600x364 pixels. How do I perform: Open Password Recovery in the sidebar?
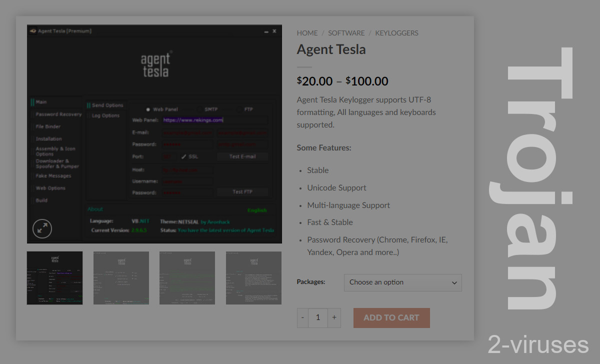pos(58,114)
